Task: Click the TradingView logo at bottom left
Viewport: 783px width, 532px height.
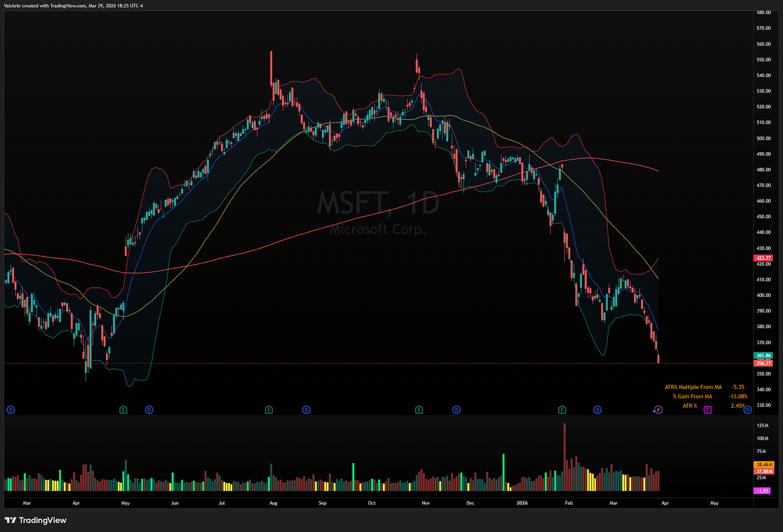Action: click(x=35, y=520)
